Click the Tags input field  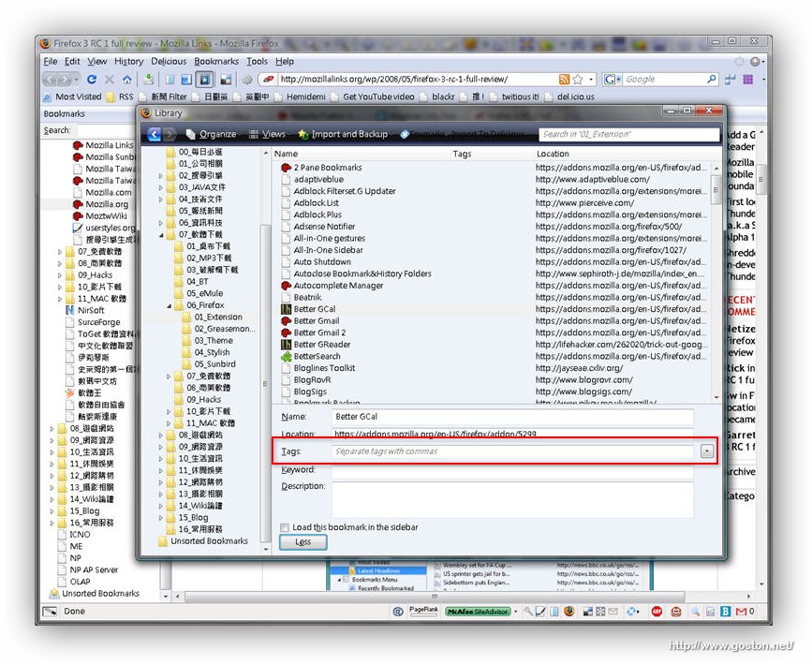[x=512, y=451]
